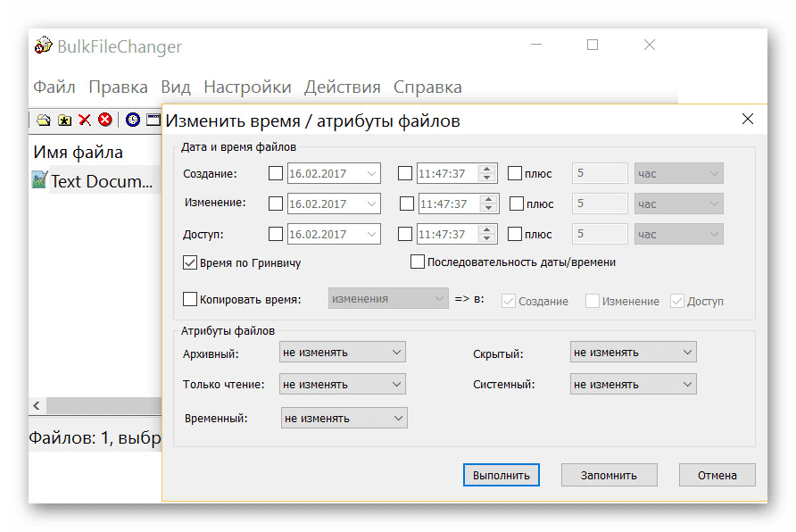
Task: Open the Действия menu
Action: tap(342, 87)
